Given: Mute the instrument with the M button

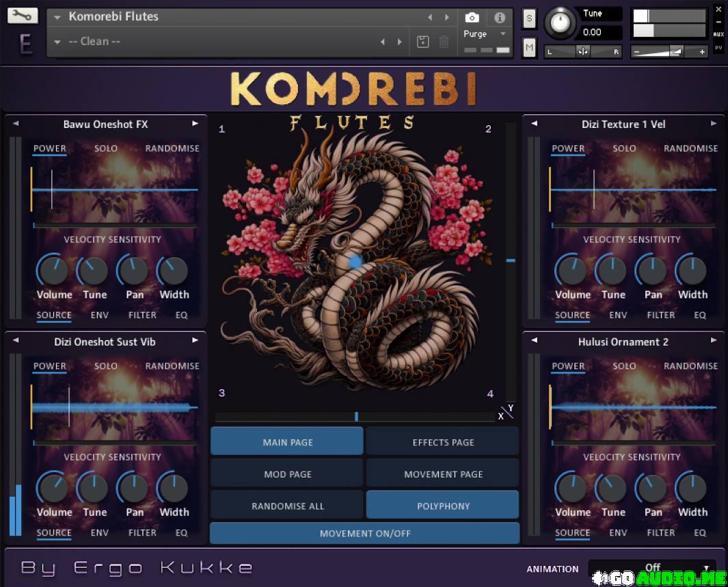Looking at the screenshot, I should tap(529, 47).
